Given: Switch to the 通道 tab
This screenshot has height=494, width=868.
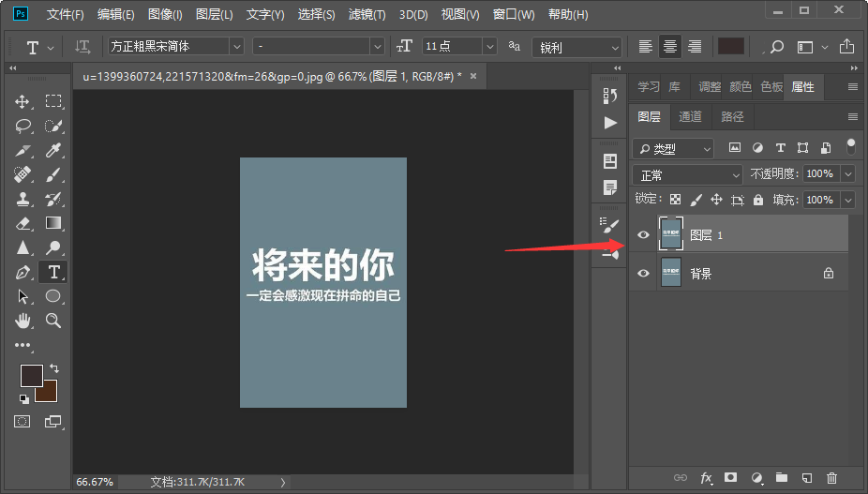Looking at the screenshot, I should pos(690,116).
